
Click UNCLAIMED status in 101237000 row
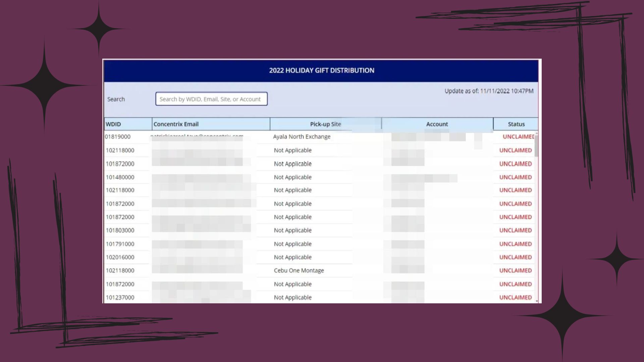tap(515, 297)
